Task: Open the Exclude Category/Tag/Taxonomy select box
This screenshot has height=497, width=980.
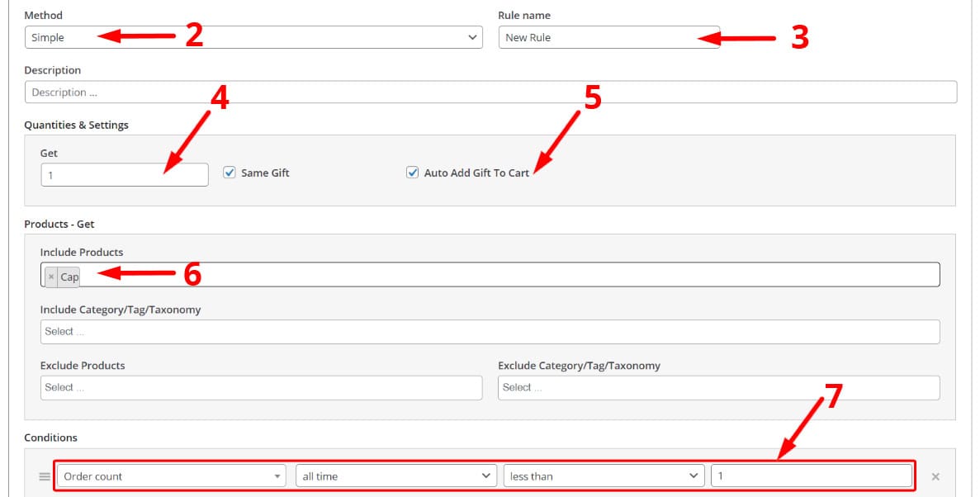Action: coord(718,388)
